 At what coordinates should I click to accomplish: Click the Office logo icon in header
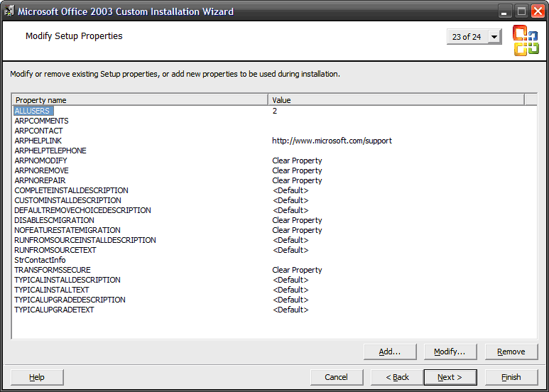coord(526,40)
